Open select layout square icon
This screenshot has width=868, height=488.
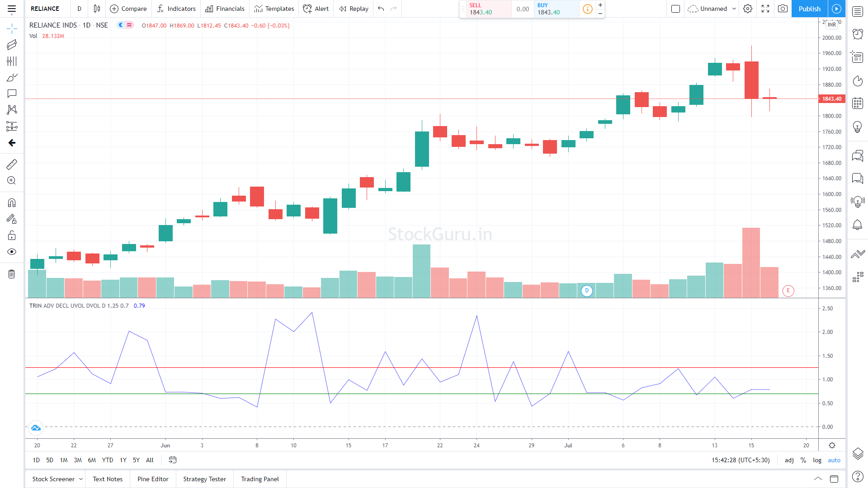click(x=675, y=9)
